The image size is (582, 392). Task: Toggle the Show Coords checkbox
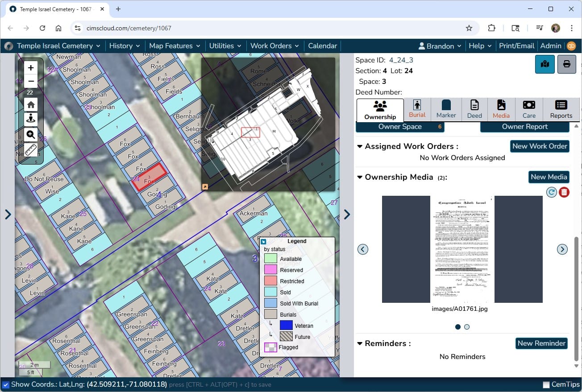[x=6, y=384]
